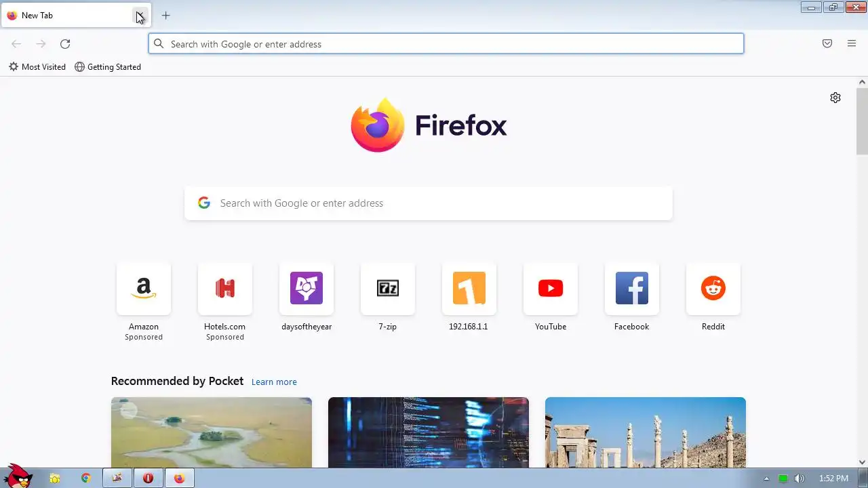Image resolution: width=868 pixels, height=488 pixels.
Task: Switch to Firefox taskbar button
Action: (179, 479)
